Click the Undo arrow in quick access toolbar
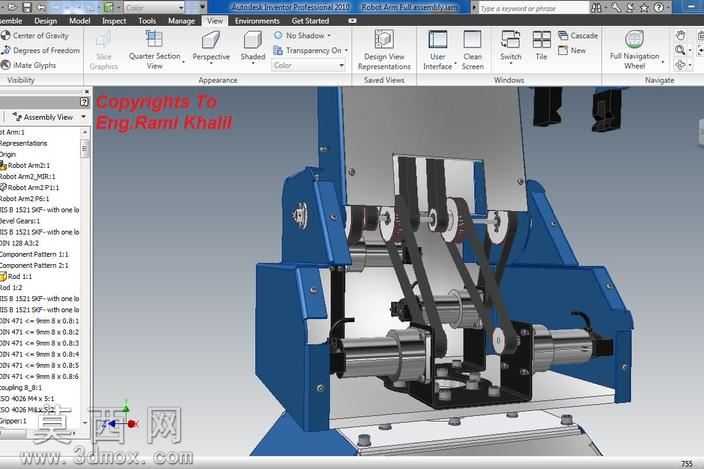 41,7
